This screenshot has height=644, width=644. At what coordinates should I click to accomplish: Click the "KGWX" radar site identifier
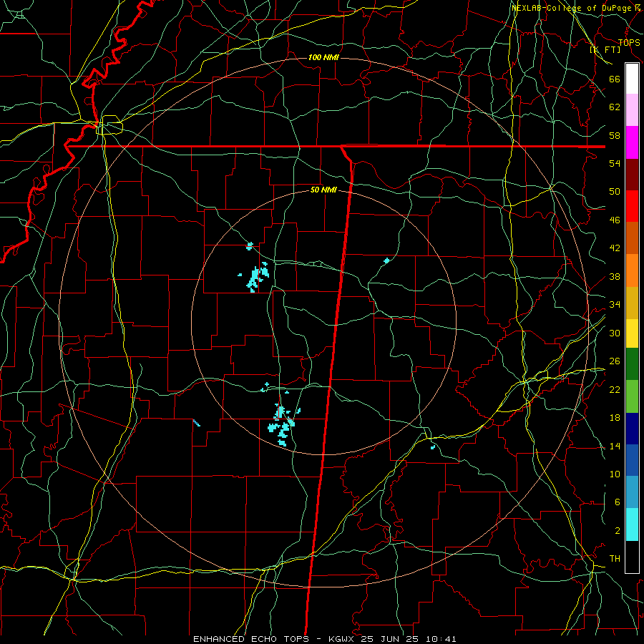coord(343,639)
